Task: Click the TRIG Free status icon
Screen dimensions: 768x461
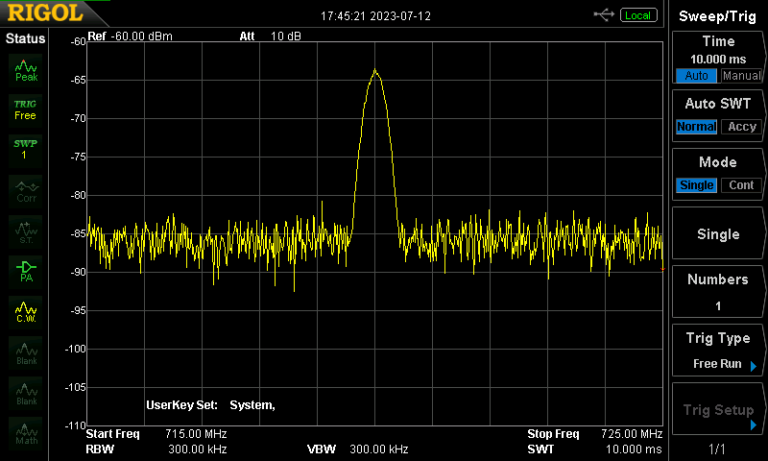Action: [x=25, y=109]
